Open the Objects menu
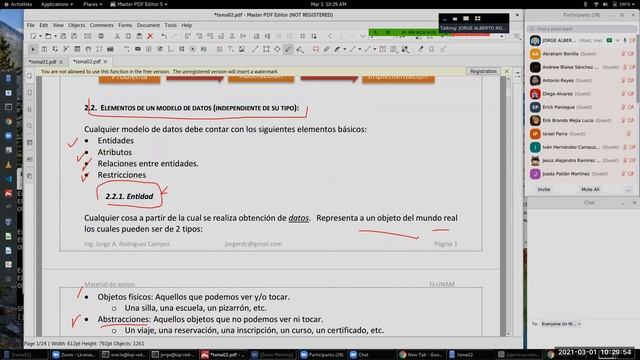Screen dimensions: 640x360 tap(76, 25)
